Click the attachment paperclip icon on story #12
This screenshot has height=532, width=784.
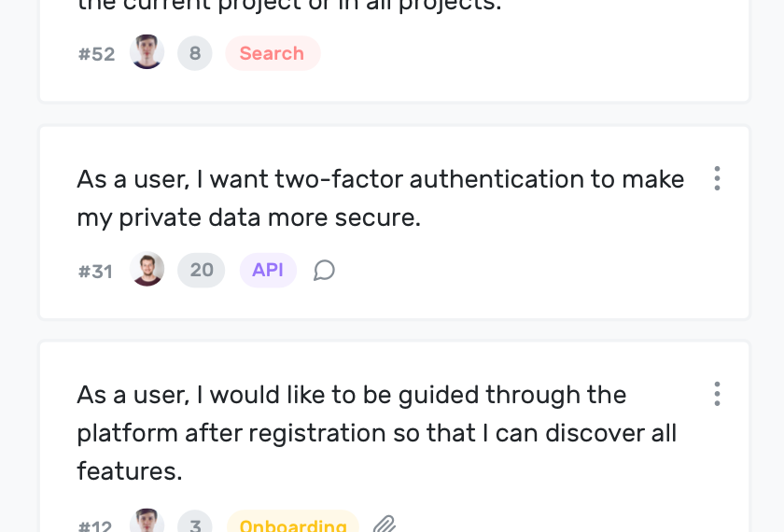click(385, 525)
